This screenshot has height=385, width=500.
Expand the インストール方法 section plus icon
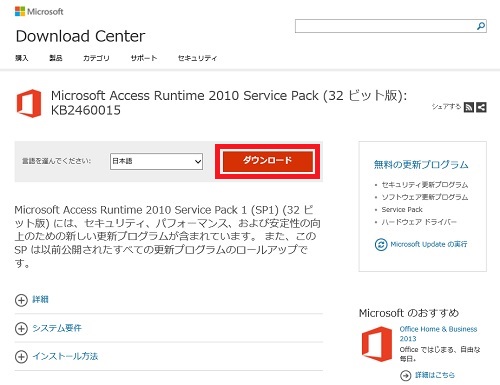[21, 357]
